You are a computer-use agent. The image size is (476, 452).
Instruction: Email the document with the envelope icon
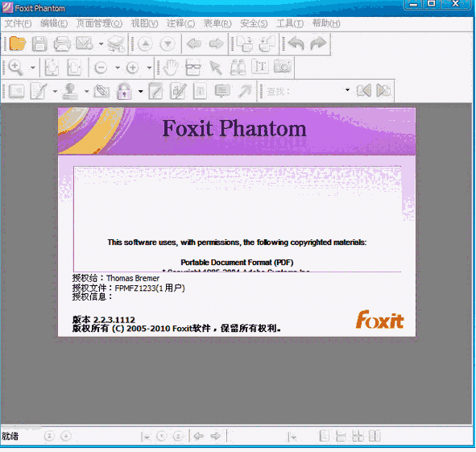(84, 44)
